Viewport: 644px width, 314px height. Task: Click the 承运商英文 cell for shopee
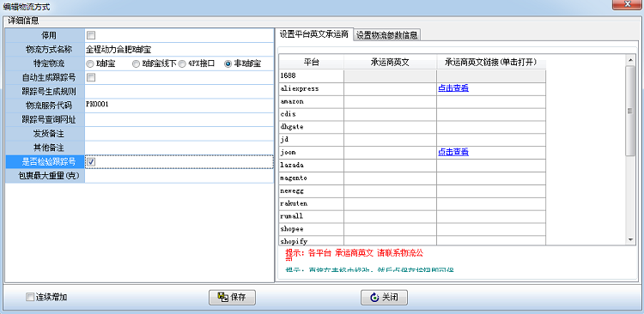pos(390,228)
